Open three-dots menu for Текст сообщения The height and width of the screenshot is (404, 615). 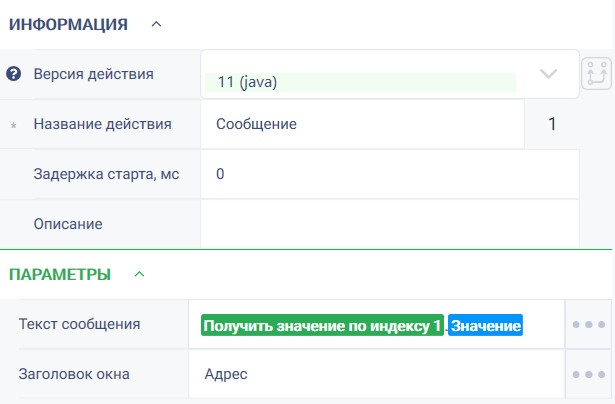point(588,324)
